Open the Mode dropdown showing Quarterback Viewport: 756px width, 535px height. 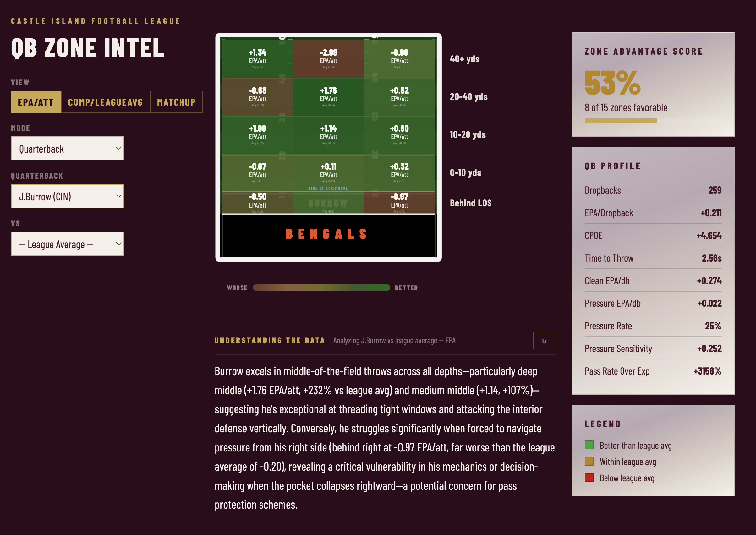coord(68,149)
